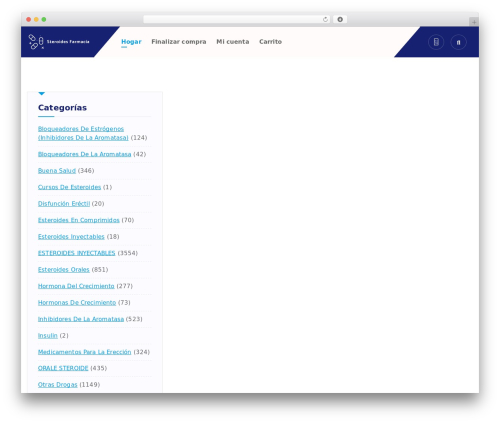Click the Categorías heading

click(x=62, y=108)
